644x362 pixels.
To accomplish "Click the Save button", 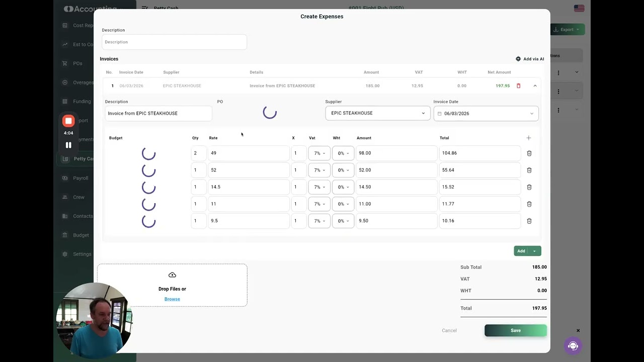I will 516,330.
